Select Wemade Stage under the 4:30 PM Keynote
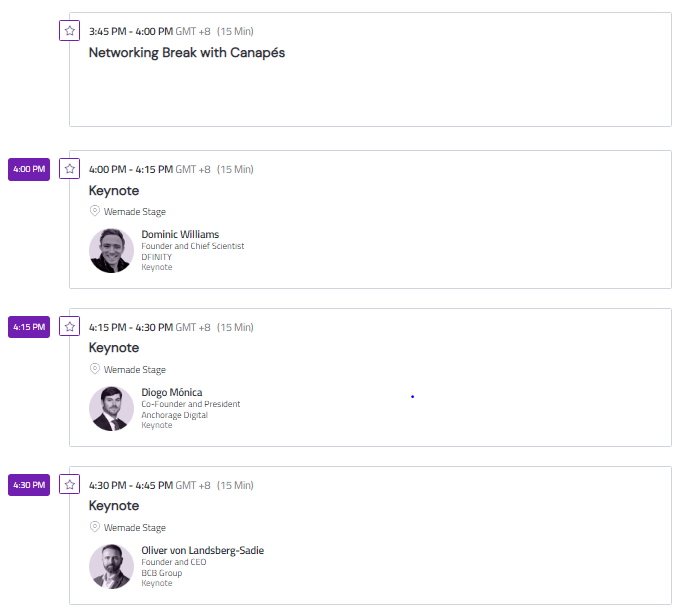The width and height of the screenshot is (683, 610). (135, 528)
